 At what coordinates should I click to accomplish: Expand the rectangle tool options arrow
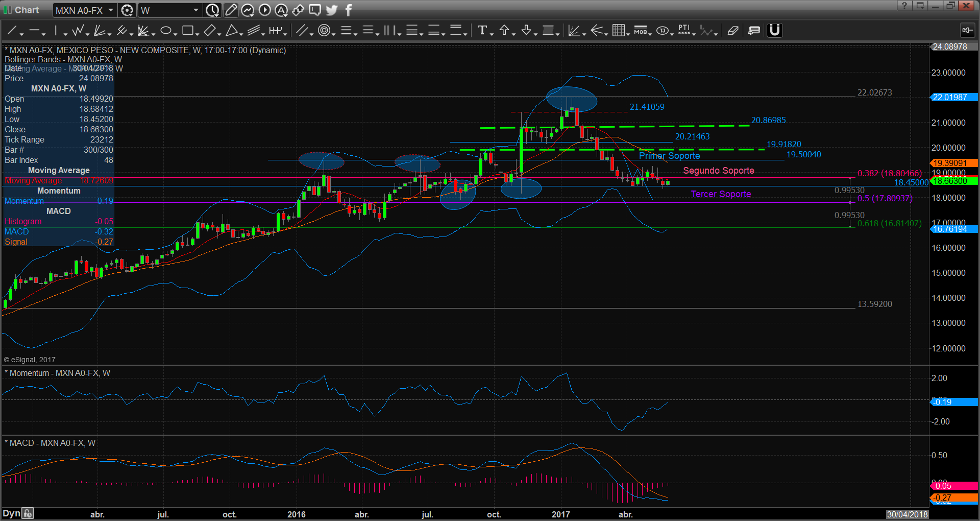coord(197,34)
